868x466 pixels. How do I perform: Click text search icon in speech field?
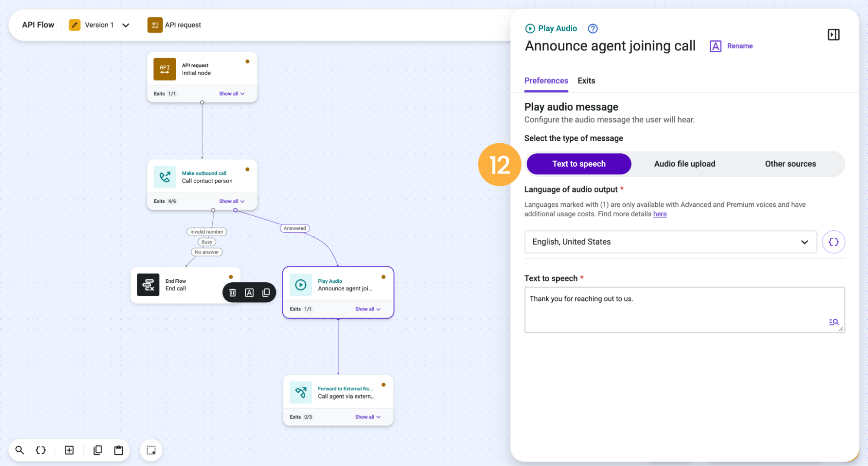pyautogui.click(x=833, y=322)
